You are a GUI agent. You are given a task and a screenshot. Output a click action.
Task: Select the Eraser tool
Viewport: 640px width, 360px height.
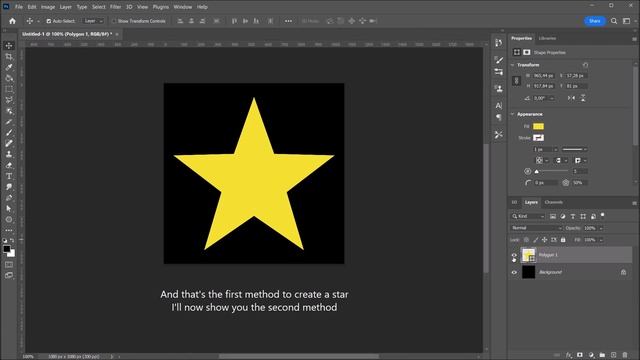[9, 165]
